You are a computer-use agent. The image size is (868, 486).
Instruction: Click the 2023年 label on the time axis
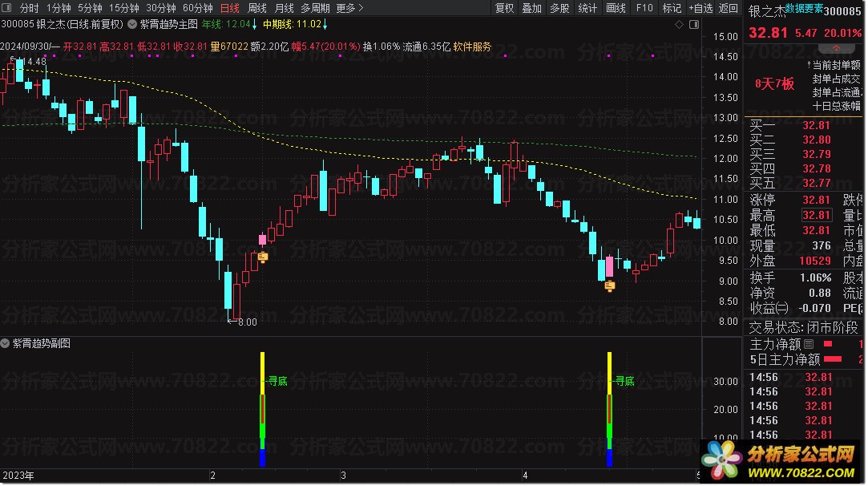(18, 476)
